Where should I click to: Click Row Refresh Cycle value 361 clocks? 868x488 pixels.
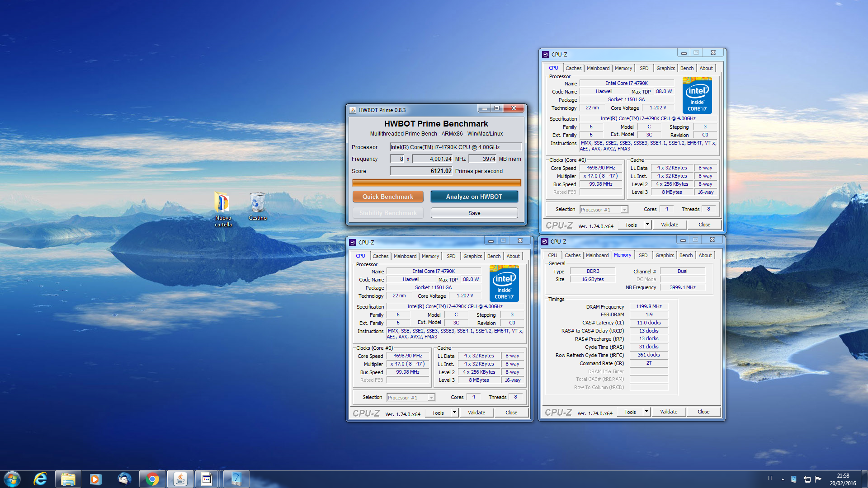649,355
